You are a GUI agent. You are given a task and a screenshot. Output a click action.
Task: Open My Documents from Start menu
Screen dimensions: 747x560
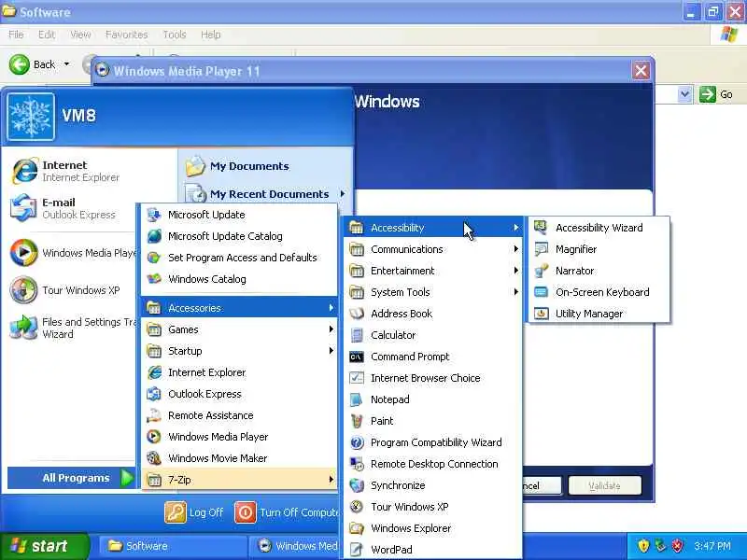click(x=265, y=166)
